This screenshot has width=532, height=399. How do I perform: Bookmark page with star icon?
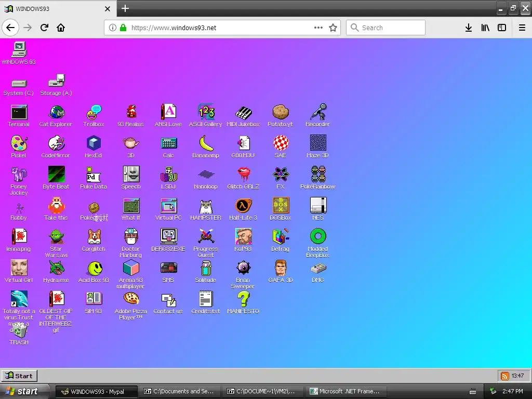click(333, 28)
